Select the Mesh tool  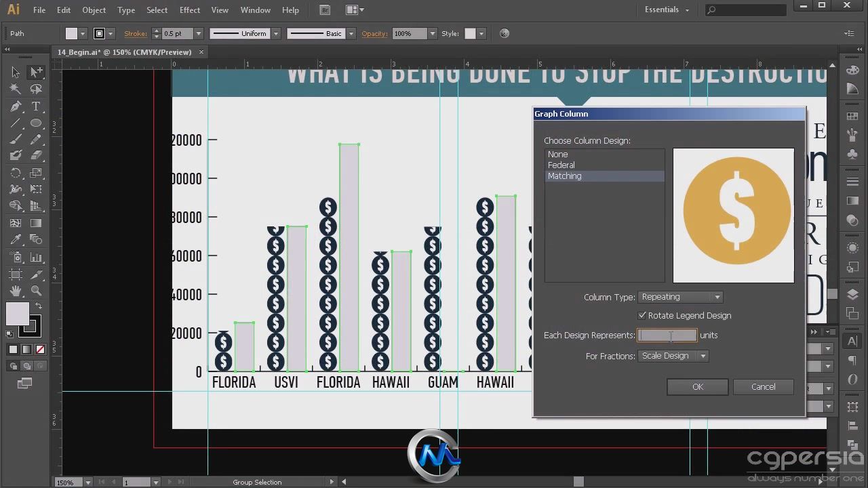[x=16, y=223]
